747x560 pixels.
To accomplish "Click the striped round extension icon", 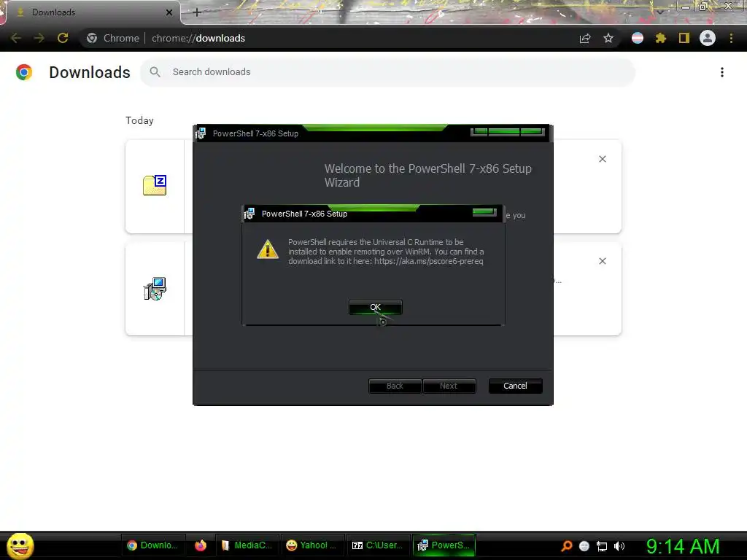I will pyautogui.click(x=637, y=38).
